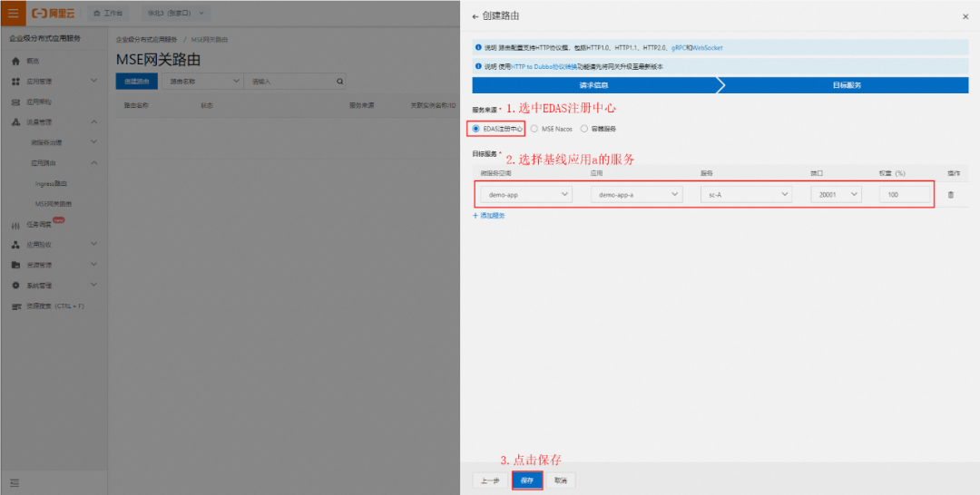Open the 路由名称 filter dropdown
Image resolution: width=980 pixels, height=495 pixels.
[202, 82]
